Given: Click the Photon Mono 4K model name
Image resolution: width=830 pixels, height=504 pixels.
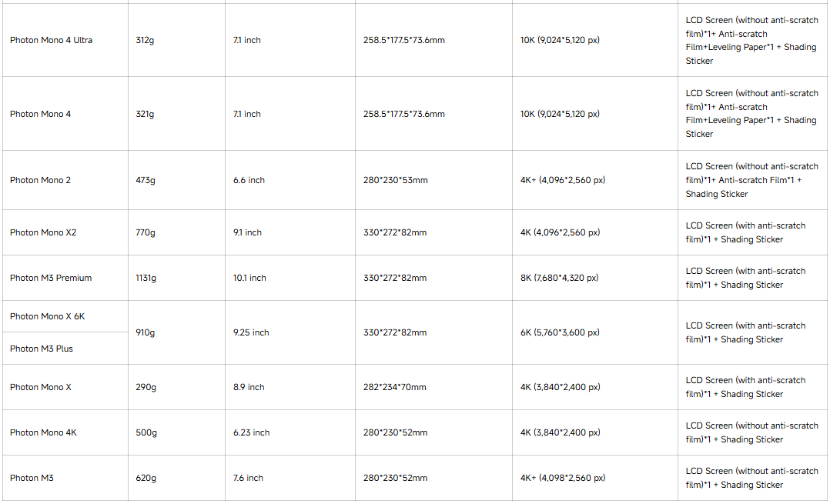Looking at the screenshot, I should pyautogui.click(x=43, y=432).
